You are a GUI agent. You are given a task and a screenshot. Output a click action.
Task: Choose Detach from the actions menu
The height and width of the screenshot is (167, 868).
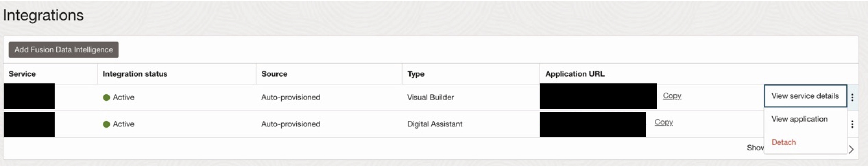pyautogui.click(x=784, y=143)
